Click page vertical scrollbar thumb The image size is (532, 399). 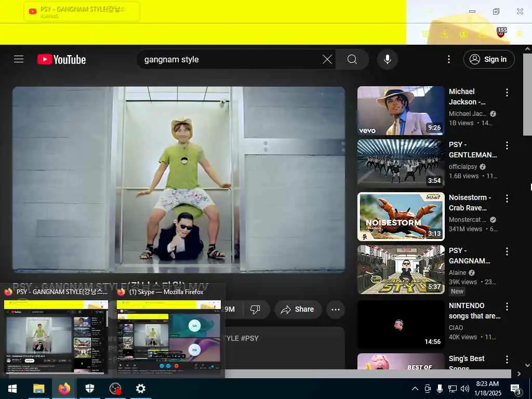pos(527,95)
